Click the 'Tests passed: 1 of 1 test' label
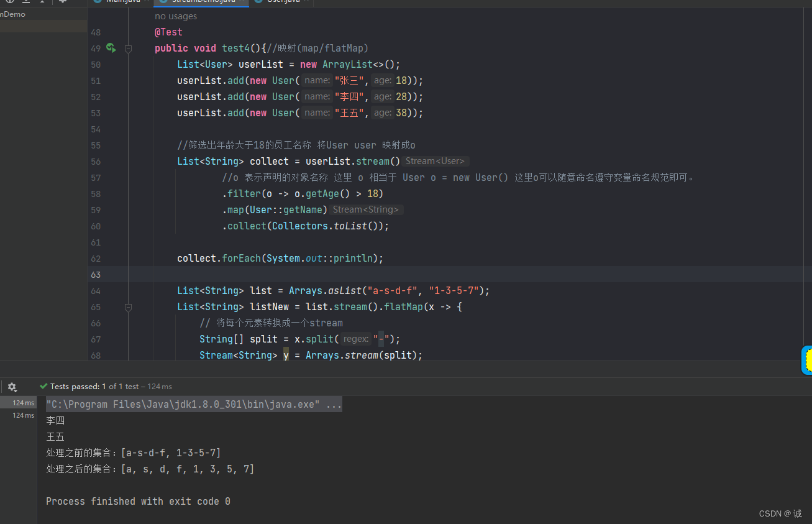Screen dimensions: 812x524 click(94, 387)
